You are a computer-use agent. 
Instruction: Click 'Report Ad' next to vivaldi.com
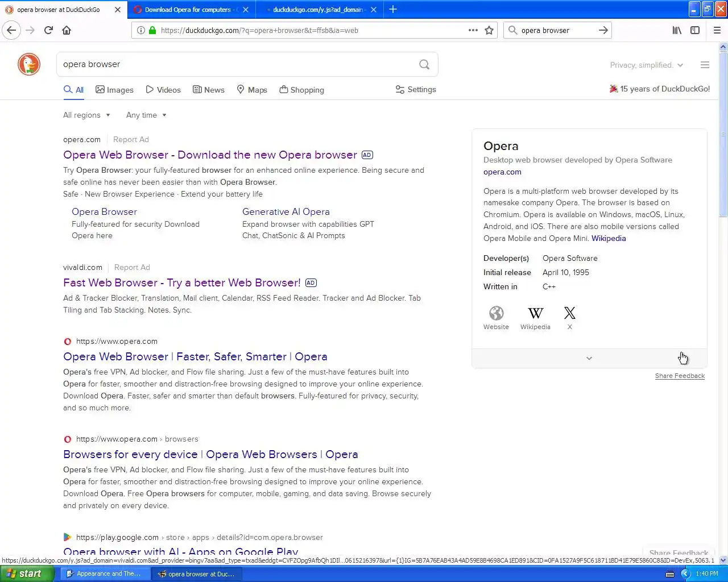(132, 267)
